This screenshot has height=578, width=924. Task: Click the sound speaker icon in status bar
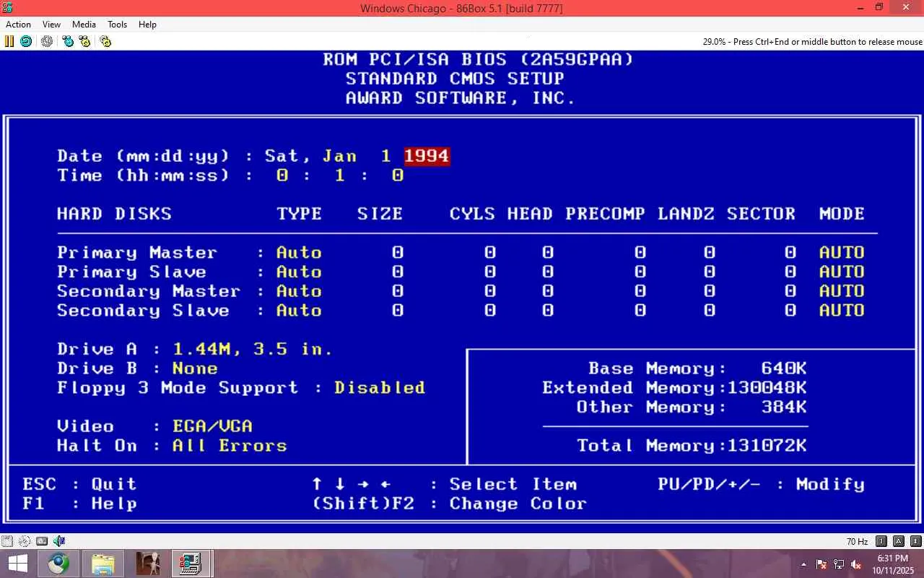coord(59,541)
